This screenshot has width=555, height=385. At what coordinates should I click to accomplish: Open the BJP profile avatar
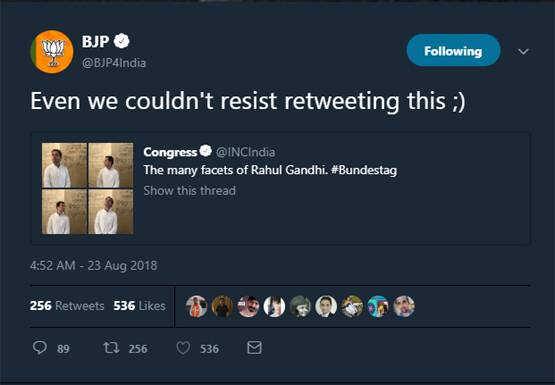point(52,52)
